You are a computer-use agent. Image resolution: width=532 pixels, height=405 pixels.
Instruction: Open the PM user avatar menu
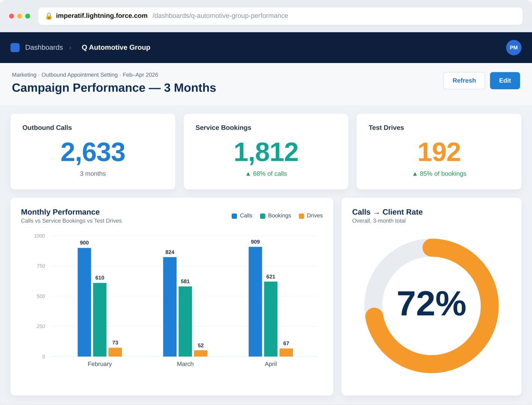pyautogui.click(x=514, y=48)
